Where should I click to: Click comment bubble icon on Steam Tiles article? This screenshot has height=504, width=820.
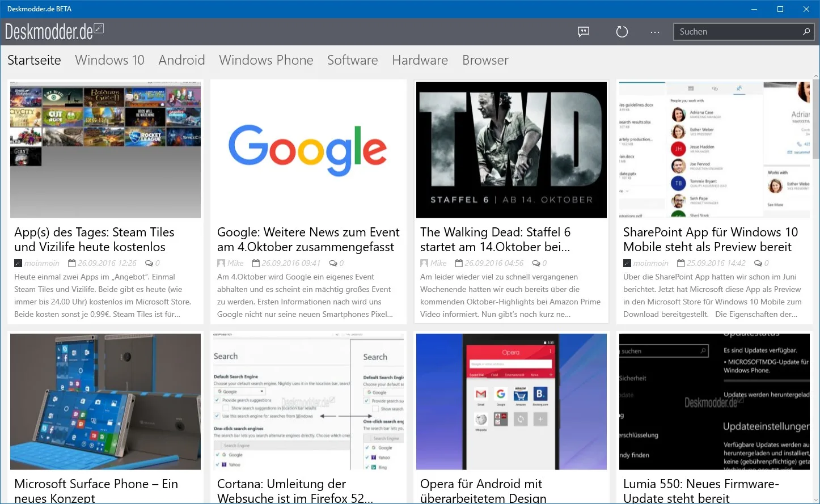click(149, 263)
